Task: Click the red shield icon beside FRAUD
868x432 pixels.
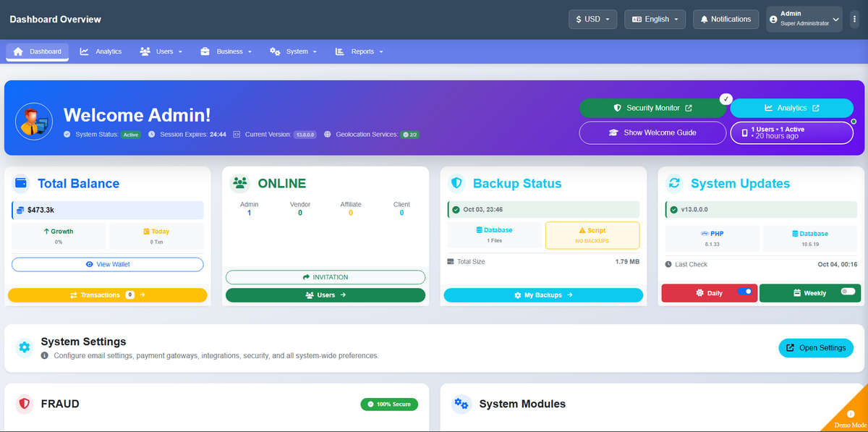Action: point(25,404)
